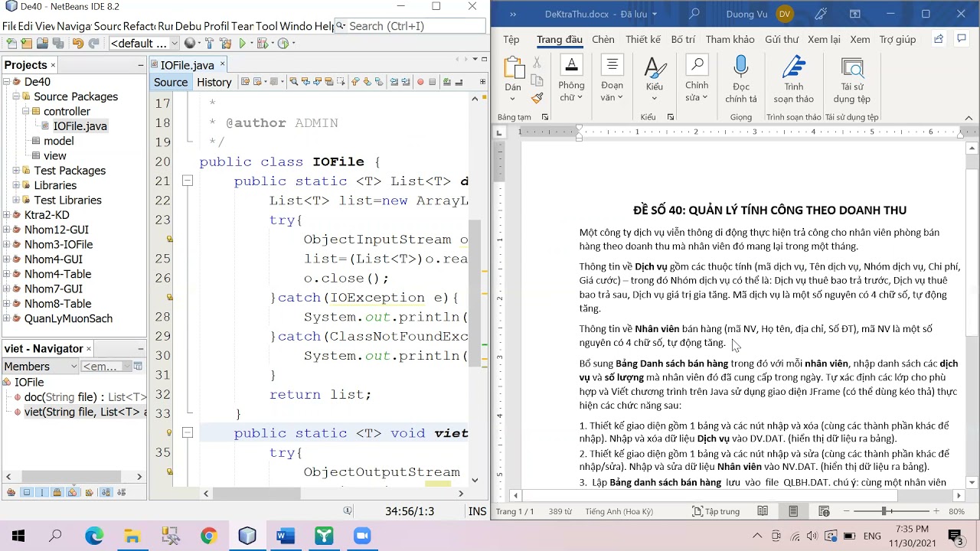Select QuanLyMuonSach project
The width and height of the screenshot is (980, 551).
pos(68,318)
